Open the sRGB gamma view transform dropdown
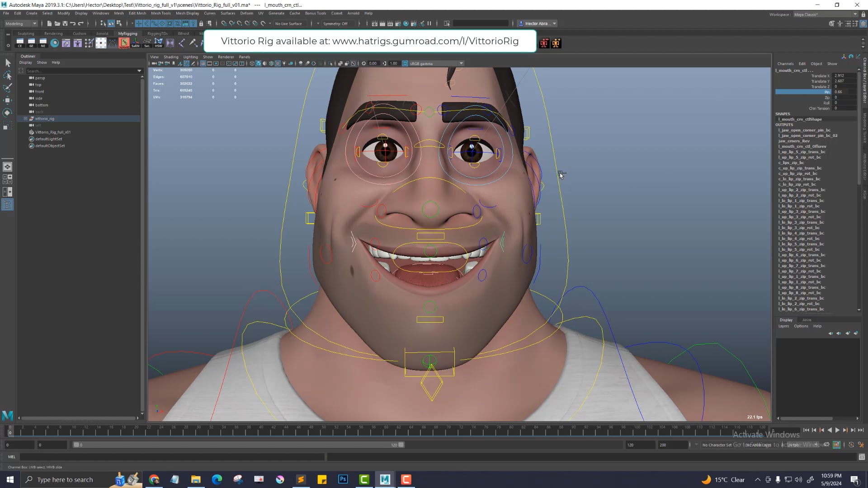Image resolution: width=868 pixels, height=488 pixels. pos(437,64)
